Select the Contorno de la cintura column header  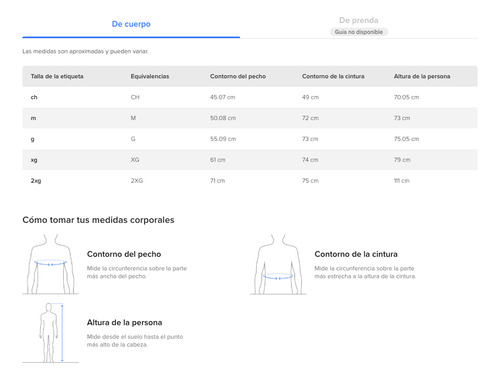333,76
